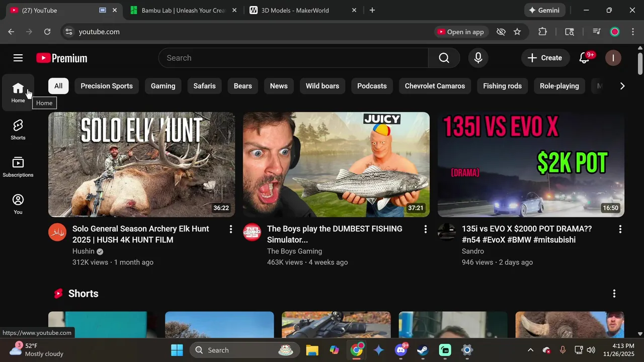Show more category chips with right arrow
Viewport: 644px width, 362px height.
pyautogui.click(x=622, y=86)
